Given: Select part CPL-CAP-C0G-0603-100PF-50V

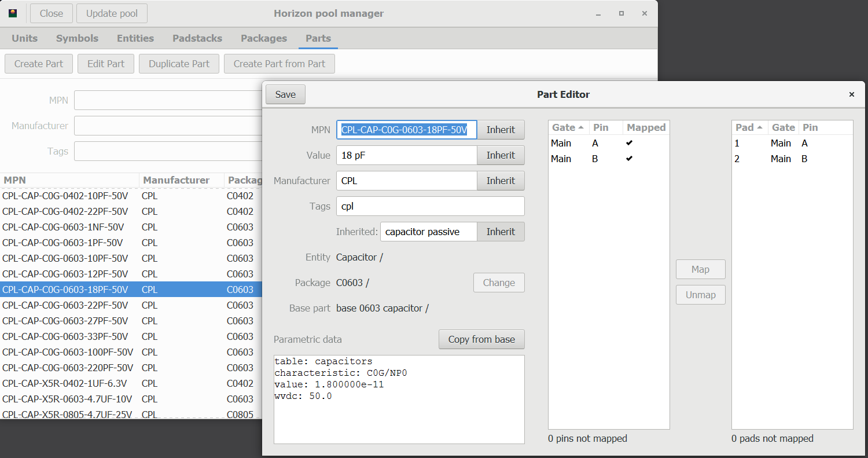Looking at the screenshot, I should (x=131, y=352).
